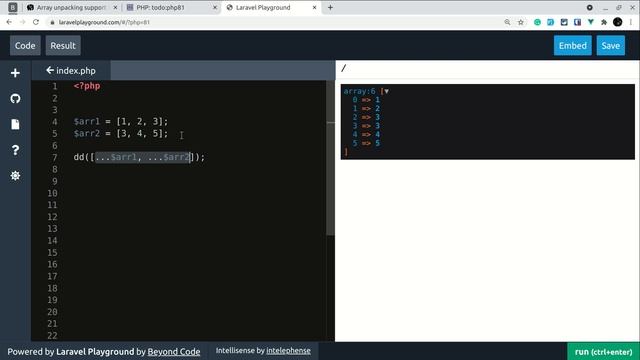Click the back arrow beside index.php
This screenshot has height=360, width=640.
(x=50, y=70)
